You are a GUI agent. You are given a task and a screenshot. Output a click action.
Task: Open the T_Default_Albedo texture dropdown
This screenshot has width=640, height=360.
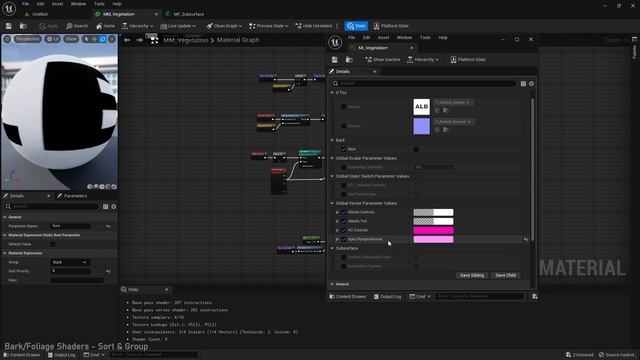453,102
